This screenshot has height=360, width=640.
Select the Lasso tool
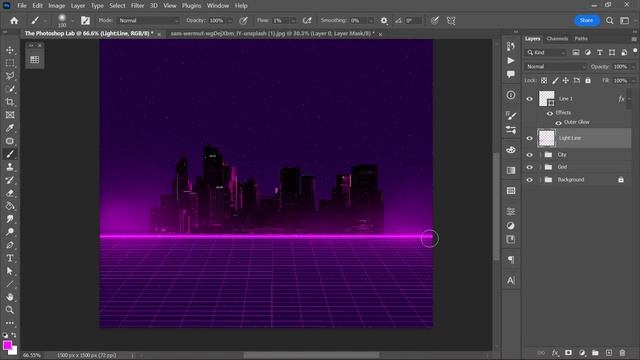tap(10, 76)
